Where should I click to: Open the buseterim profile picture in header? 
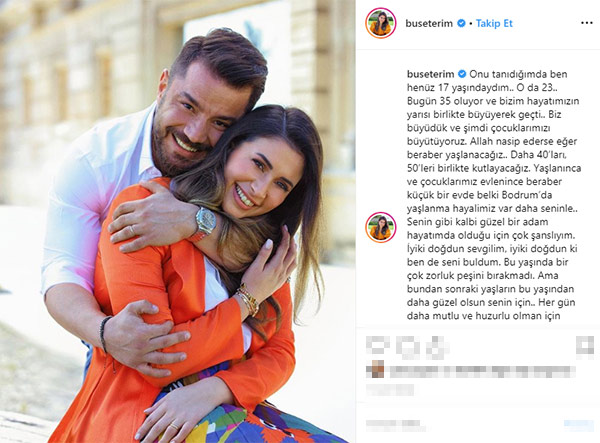tap(380, 23)
